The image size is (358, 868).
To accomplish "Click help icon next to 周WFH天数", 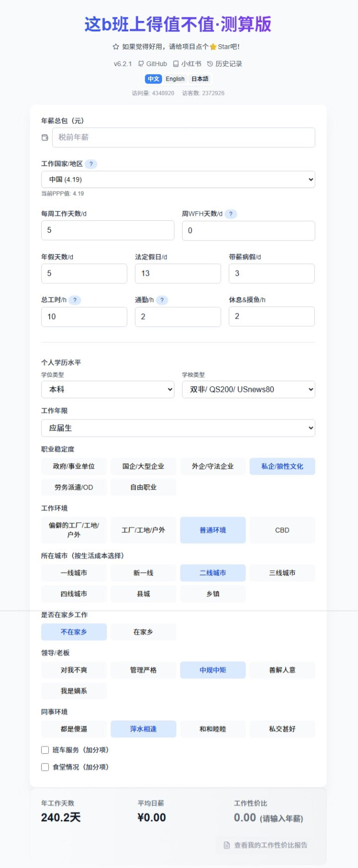I will pos(231,214).
